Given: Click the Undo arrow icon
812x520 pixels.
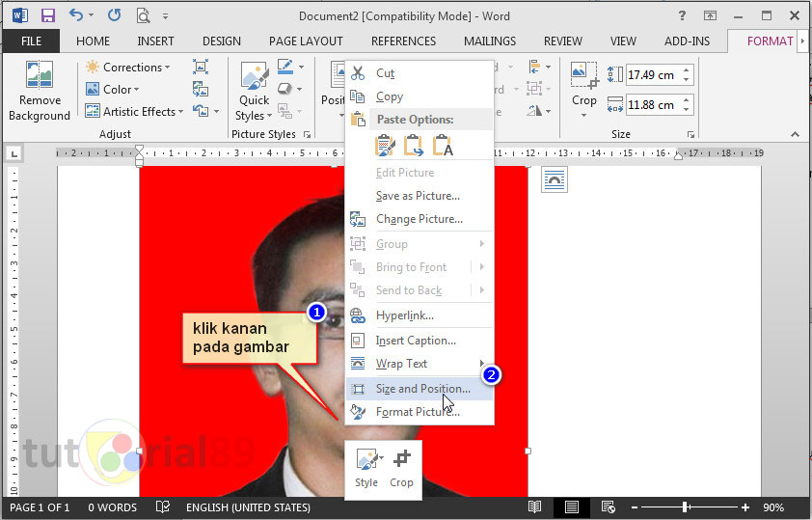Looking at the screenshot, I should coord(76,15).
